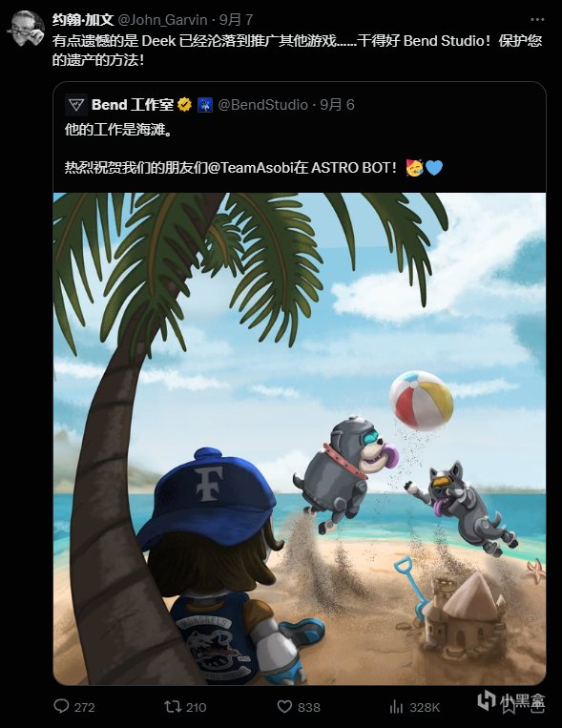Open the Bend 工作室 display name
This screenshot has height=728, width=562.
coord(133,104)
